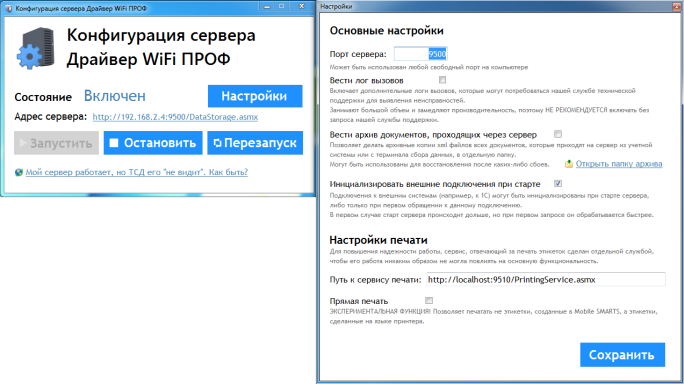684x384 pixels.
Task: Click the 'Конфигурация сервера Драйвер WiFi ПРОФ' heading
Action: (x=161, y=47)
